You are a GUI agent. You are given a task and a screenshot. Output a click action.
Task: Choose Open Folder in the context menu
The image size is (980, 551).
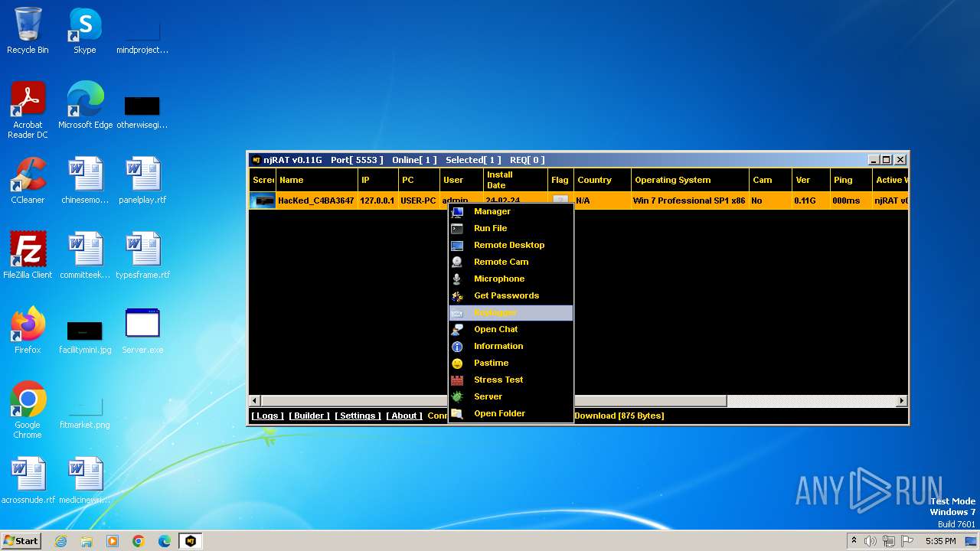click(511, 413)
